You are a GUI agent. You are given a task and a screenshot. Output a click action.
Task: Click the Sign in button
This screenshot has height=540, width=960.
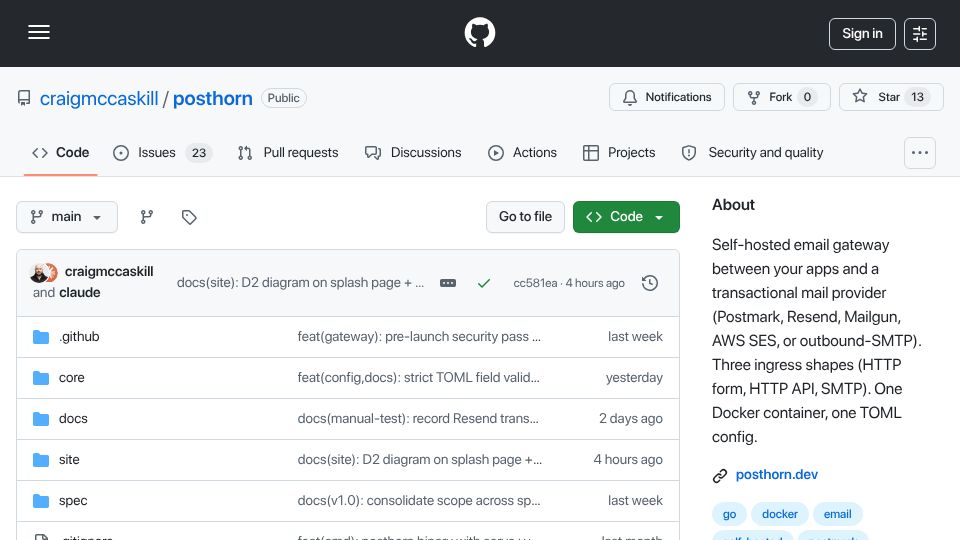(862, 34)
